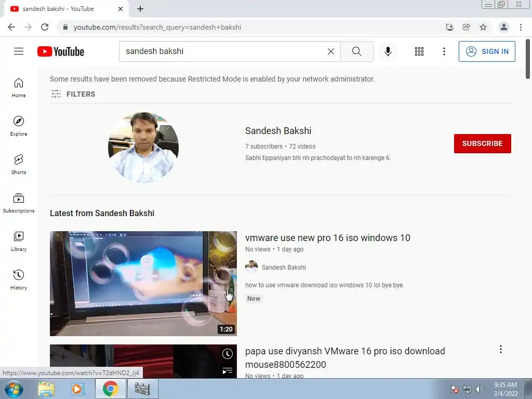Click the 7 subscribers • 72 videos text
This screenshot has width=532, height=399.
tap(280, 146)
